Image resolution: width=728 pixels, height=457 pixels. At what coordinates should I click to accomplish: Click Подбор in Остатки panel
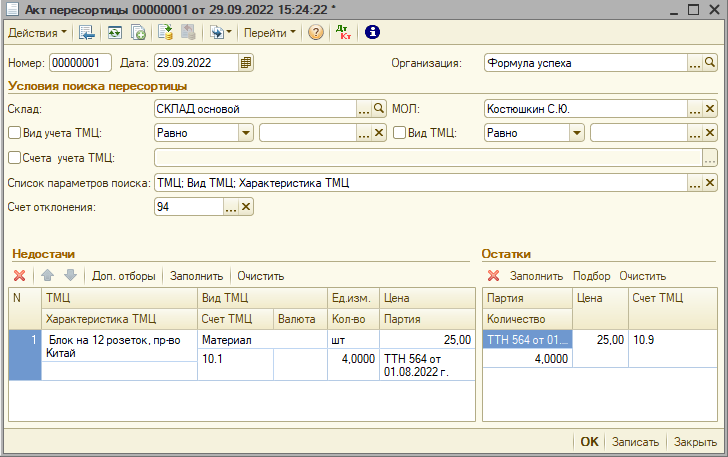(592, 276)
